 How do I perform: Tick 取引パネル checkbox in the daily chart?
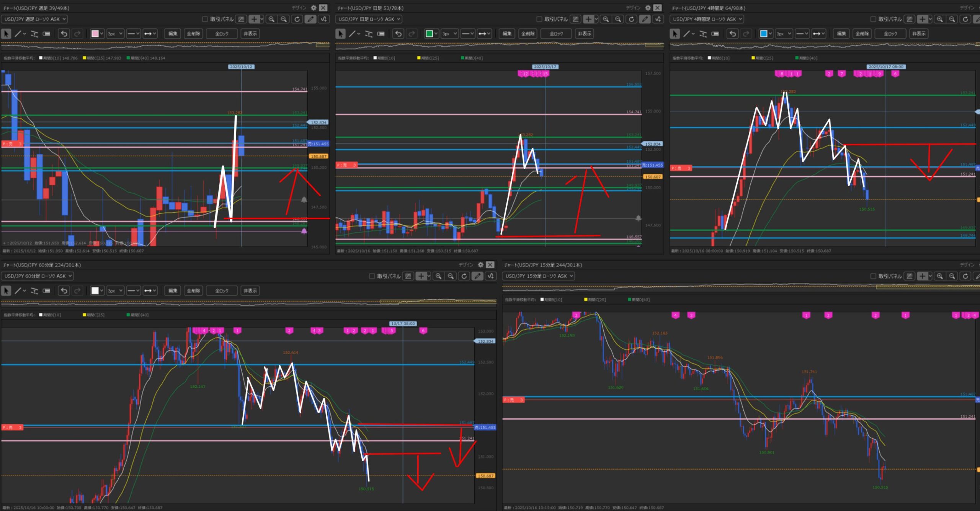tap(539, 19)
